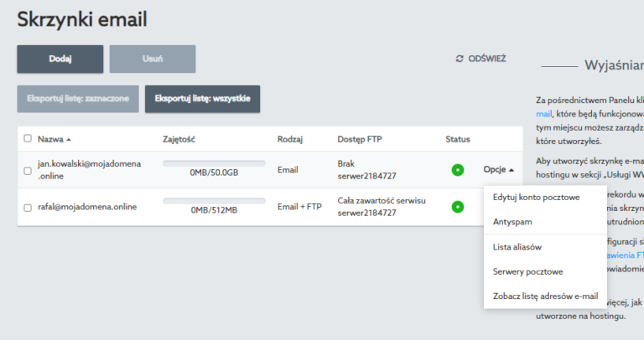Open Serwery pocztowe menu item

tap(527, 271)
